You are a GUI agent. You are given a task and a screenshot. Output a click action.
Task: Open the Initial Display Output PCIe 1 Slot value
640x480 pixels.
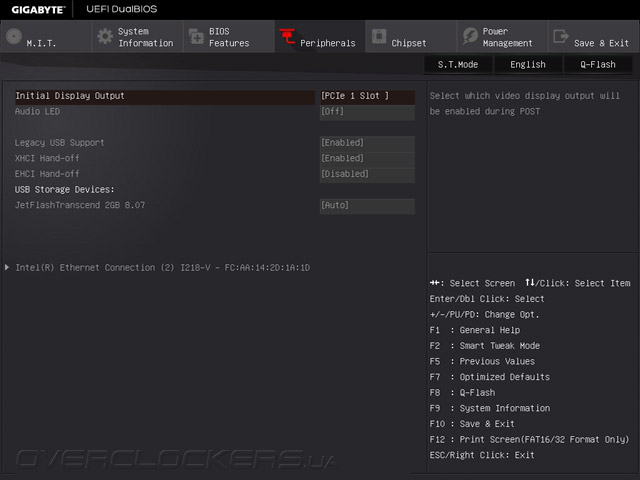click(367, 96)
